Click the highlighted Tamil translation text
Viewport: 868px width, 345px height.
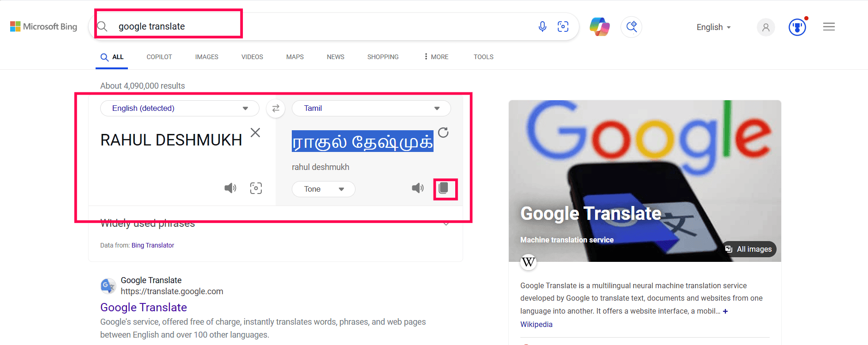click(x=362, y=141)
